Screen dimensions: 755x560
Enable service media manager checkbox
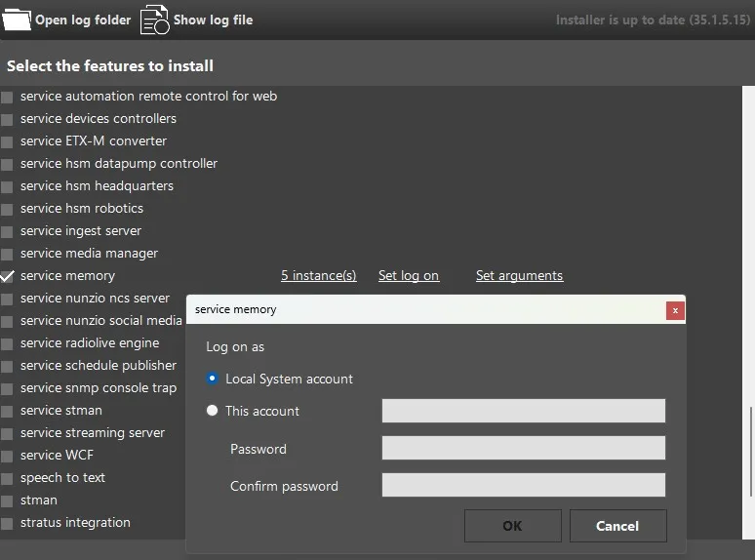(x=8, y=254)
